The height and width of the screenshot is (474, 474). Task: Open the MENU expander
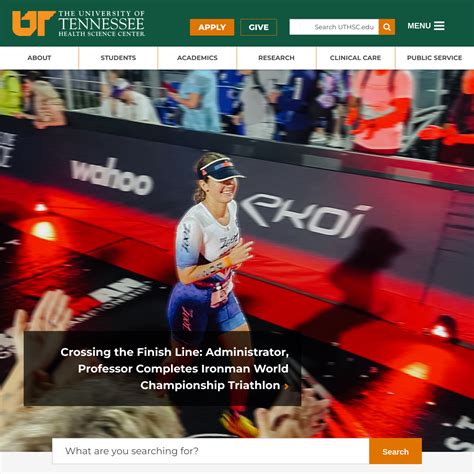[426, 26]
